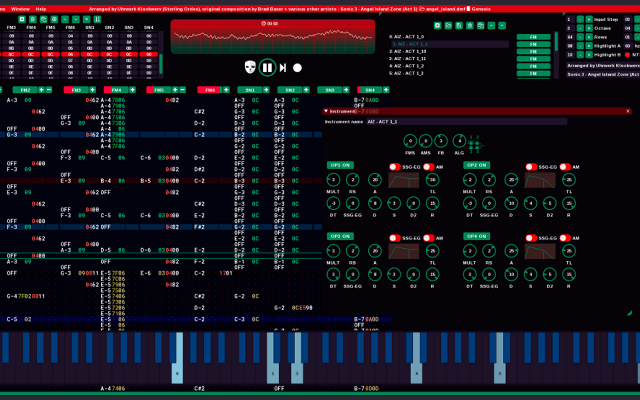Collapse FM5 channel columns with minus
This screenshot has width=640, height=400.
coord(182,90)
